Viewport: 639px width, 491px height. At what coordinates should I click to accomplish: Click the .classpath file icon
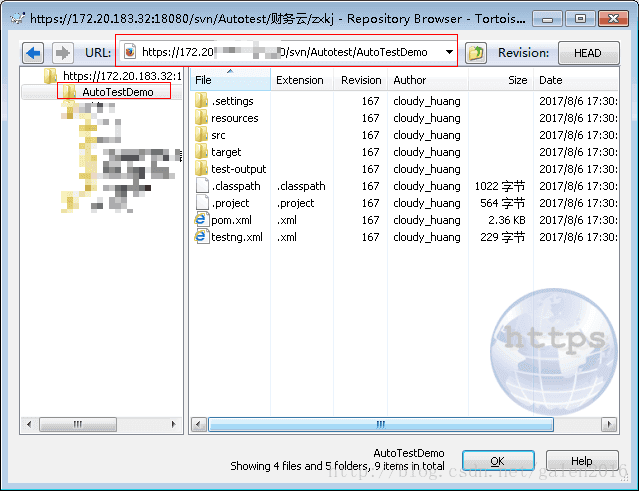coord(202,186)
